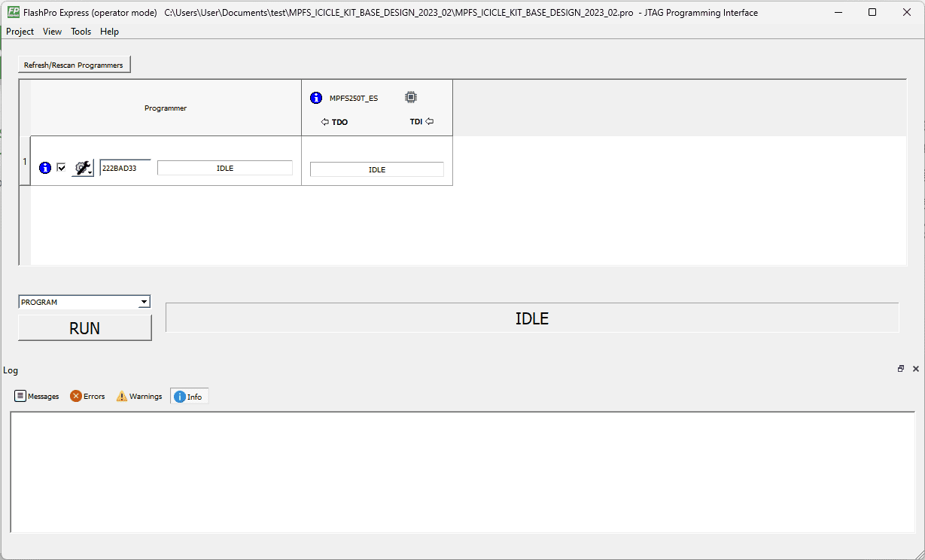Float the Log panel with undock icon
The width and height of the screenshot is (925, 560).
click(x=901, y=369)
